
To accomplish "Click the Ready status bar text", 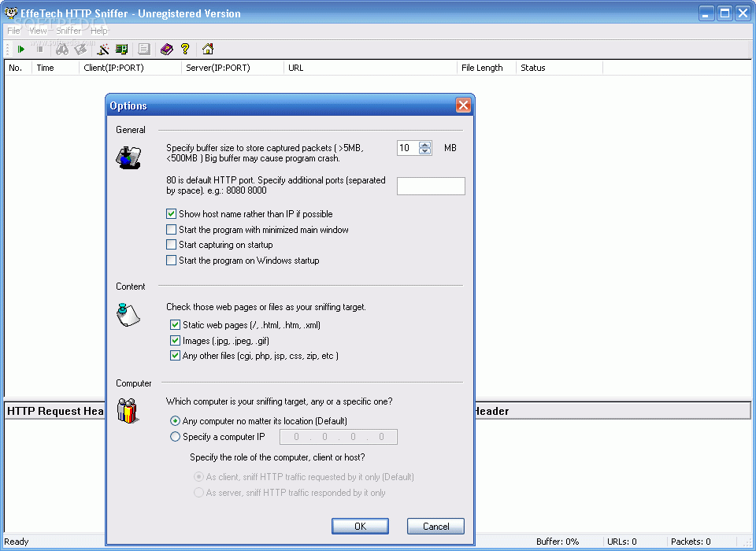I will click(x=17, y=542).
